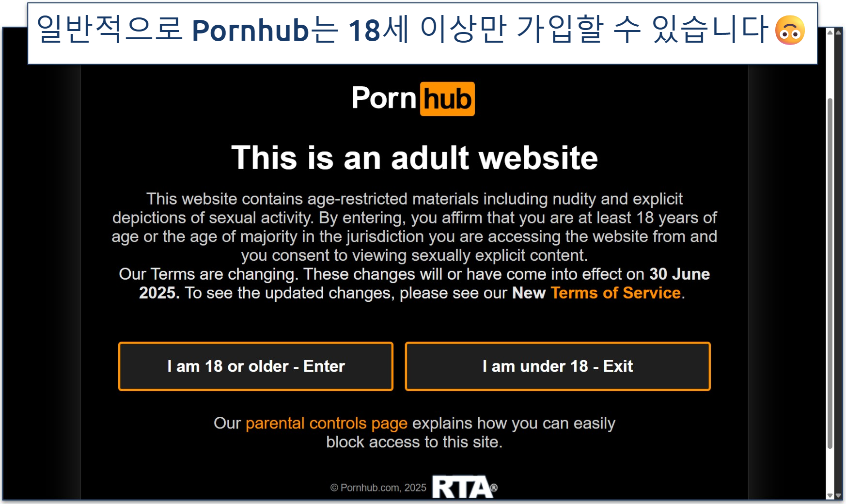This screenshot has height=504, width=846.
Task: Click the Pornhub logo at top
Action: [x=413, y=99]
